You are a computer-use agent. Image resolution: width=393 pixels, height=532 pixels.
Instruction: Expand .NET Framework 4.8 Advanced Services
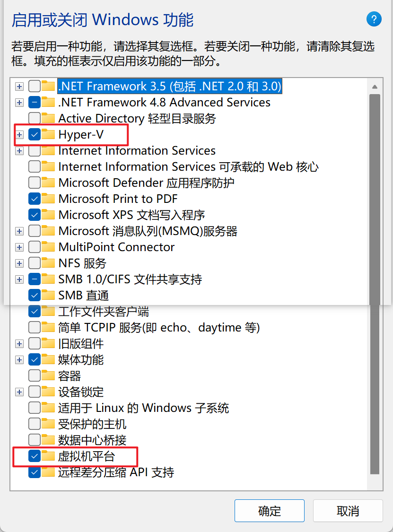[19, 102]
